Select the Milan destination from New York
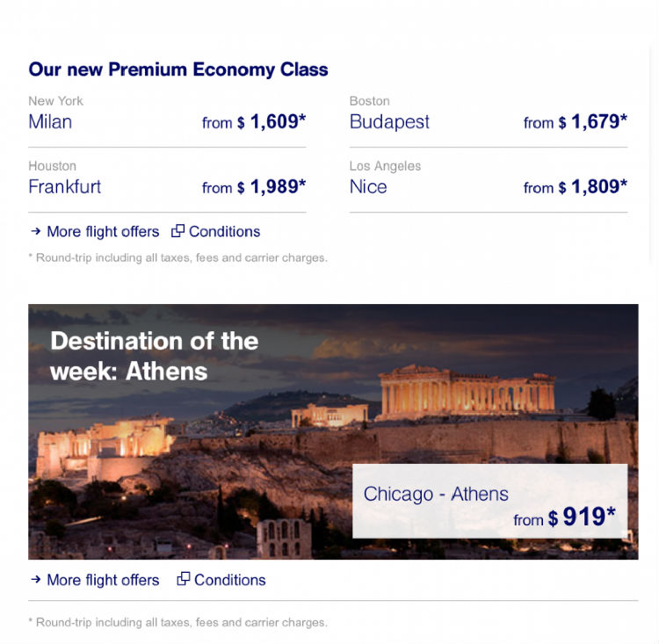Image resolution: width=659 pixels, height=644 pixels. coord(50,122)
